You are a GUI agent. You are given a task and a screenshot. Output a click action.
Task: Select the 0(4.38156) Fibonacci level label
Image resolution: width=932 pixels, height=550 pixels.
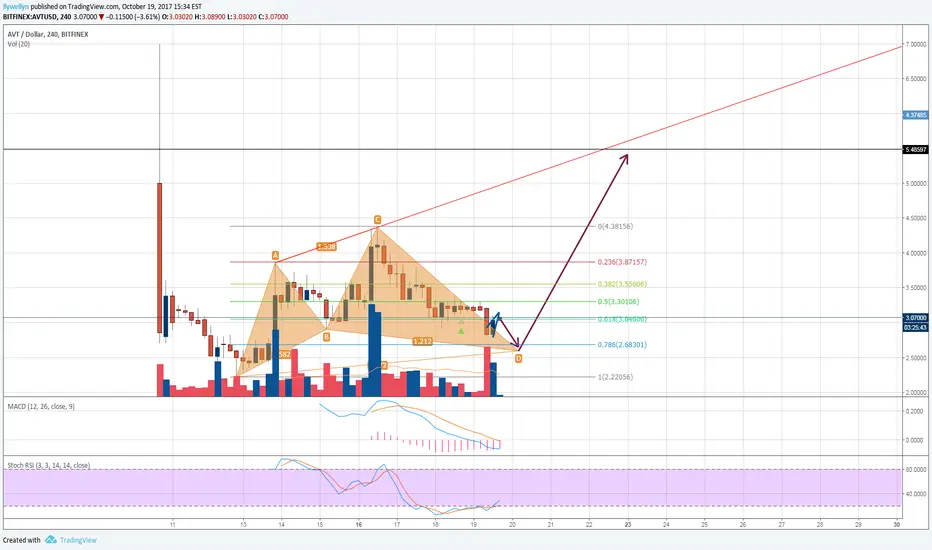click(x=615, y=227)
